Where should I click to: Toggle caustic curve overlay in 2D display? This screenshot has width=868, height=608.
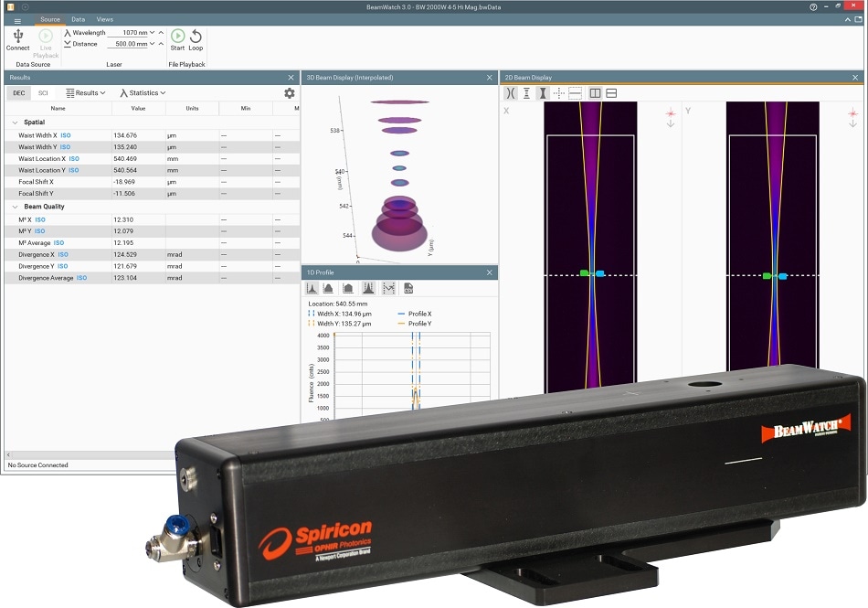click(x=511, y=93)
